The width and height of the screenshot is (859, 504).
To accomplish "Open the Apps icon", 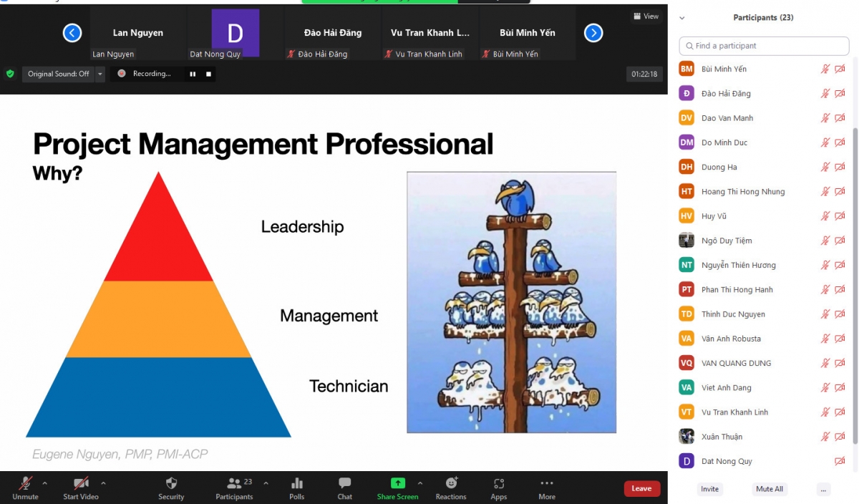I will 499,483.
